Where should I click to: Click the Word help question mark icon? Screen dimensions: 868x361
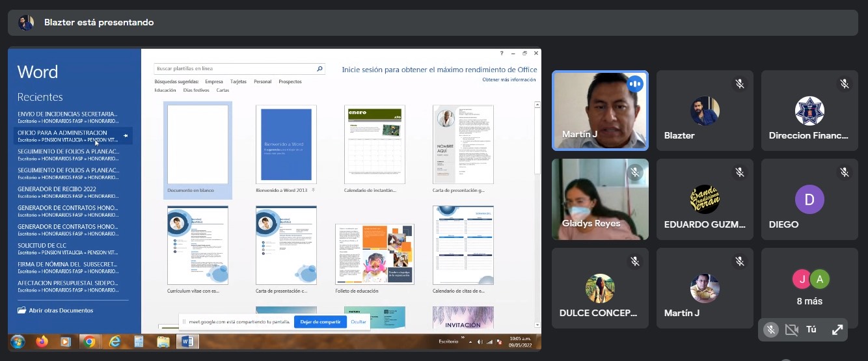pyautogui.click(x=502, y=53)
